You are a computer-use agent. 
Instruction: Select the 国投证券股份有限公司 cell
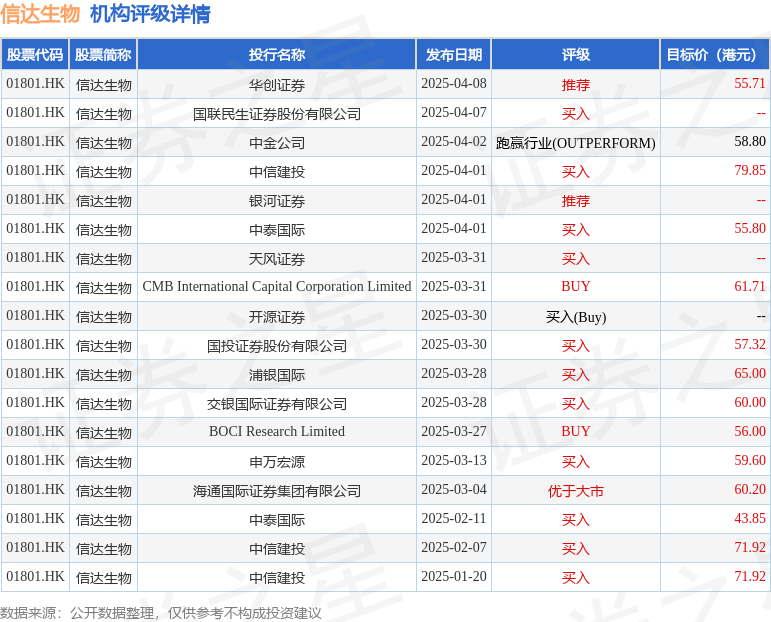(x=277, y=346)
